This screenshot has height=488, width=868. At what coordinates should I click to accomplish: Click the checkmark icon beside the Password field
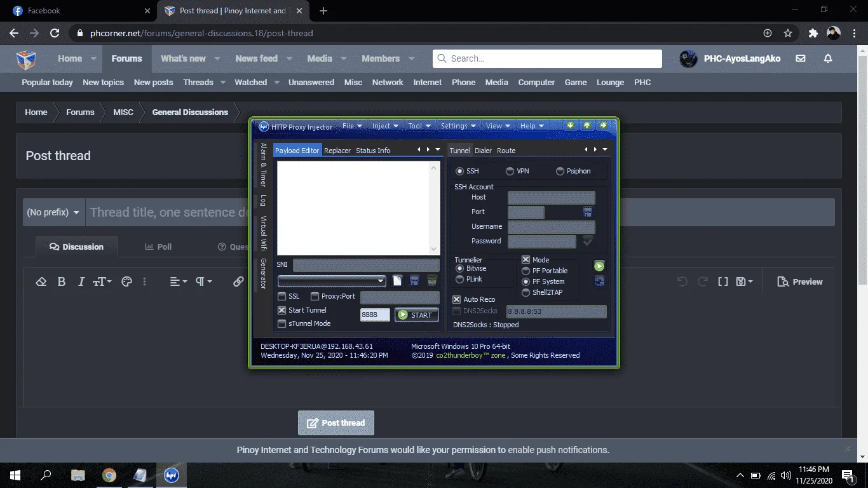coord(588,241)
